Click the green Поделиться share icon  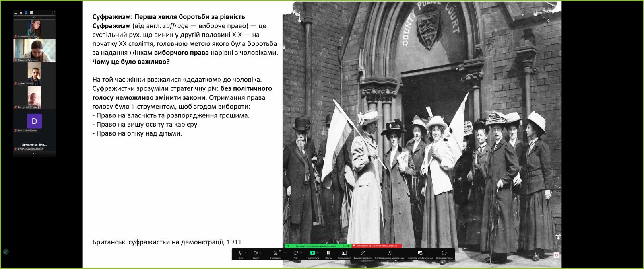coord(312,253)
